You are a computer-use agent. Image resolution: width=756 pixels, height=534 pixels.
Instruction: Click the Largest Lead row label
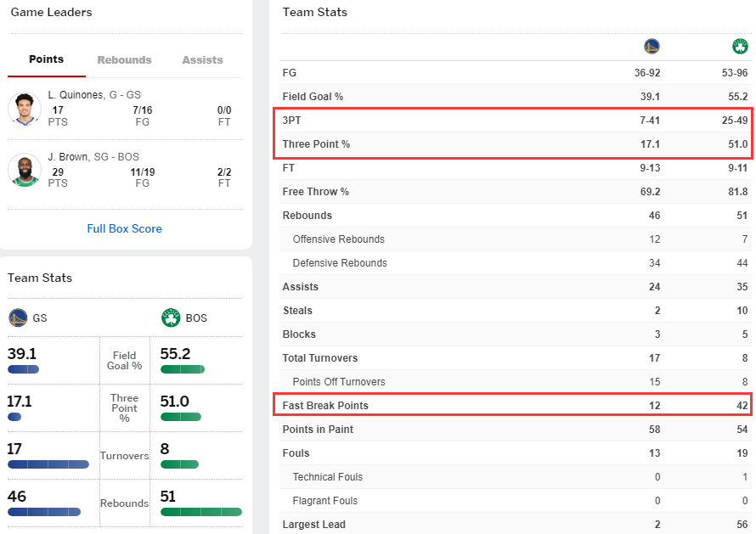pyautogui.click(x=313, y=525)
